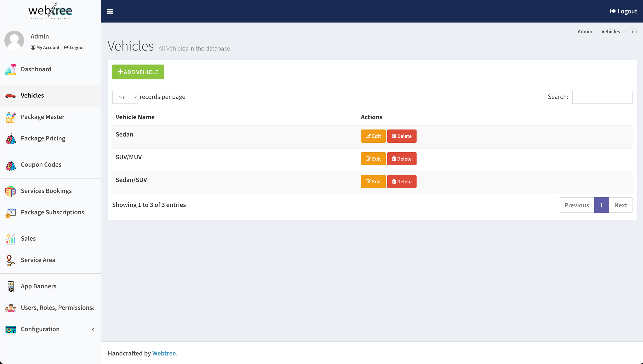Open Package Pricing in the sidebar
643x364 pixels.
click(x=43, y=138)
